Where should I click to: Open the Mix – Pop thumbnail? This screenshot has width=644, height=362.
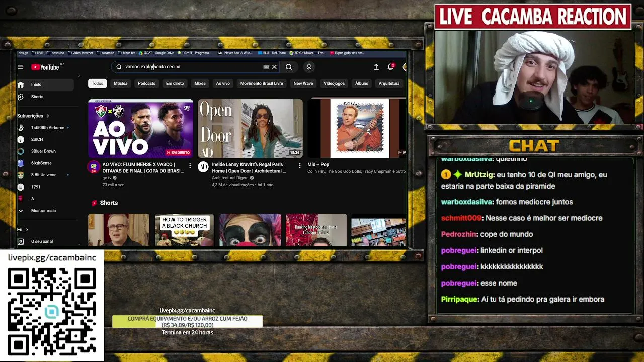click(x=357, y=128)
